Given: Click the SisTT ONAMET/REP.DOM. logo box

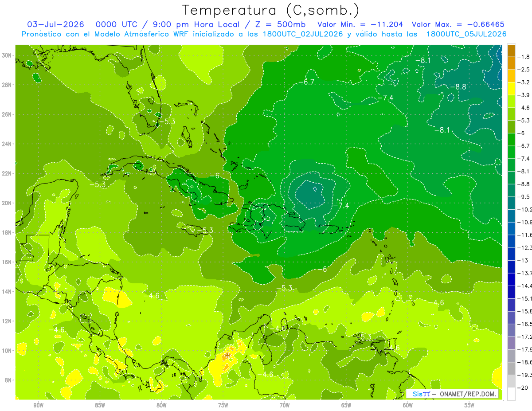Looking at the screenshot, I should click(452, 394).
